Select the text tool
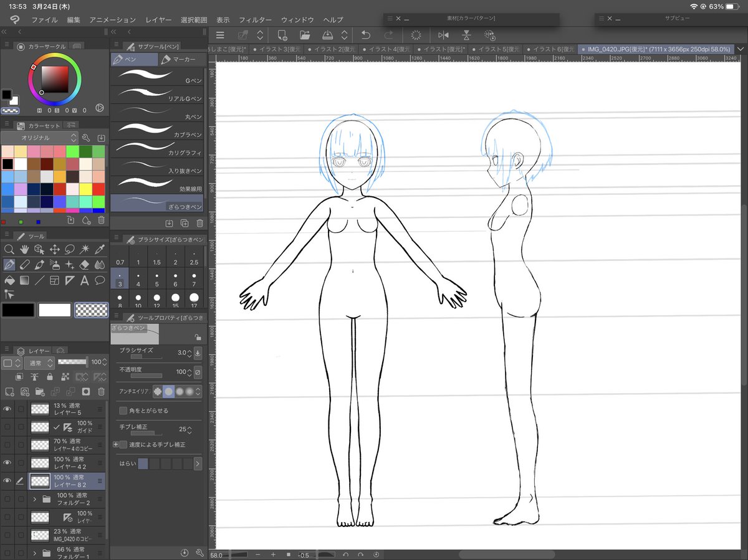Viewport: 748px width, 560px height. click(85, 280)
